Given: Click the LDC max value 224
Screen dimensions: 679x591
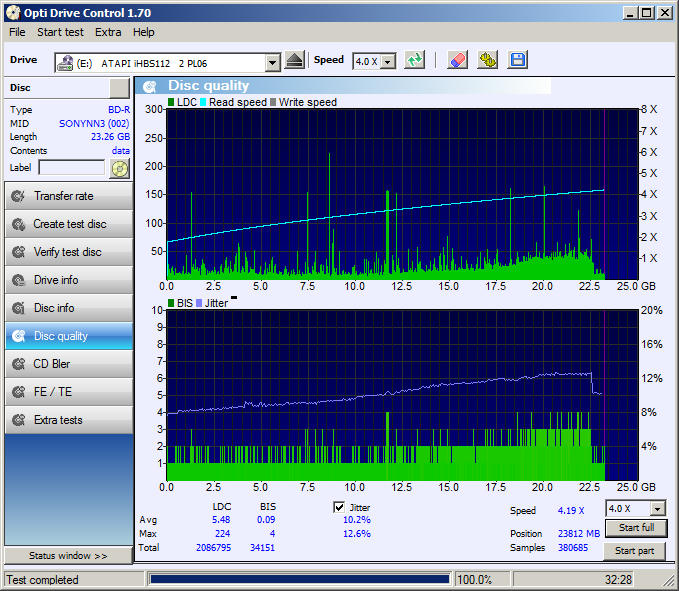Looking at the screenshot, I should coord(223,534).
